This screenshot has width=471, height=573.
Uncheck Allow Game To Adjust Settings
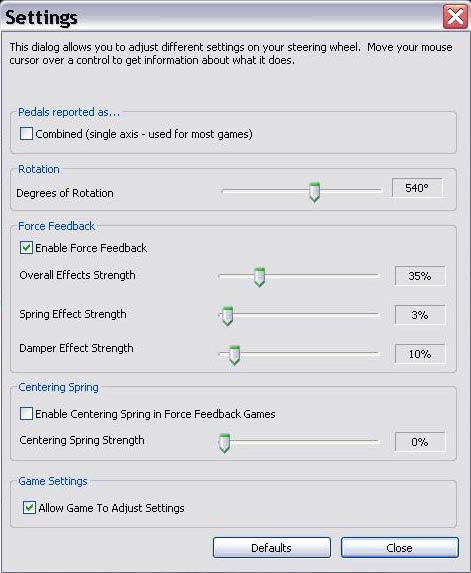point(29,508)
